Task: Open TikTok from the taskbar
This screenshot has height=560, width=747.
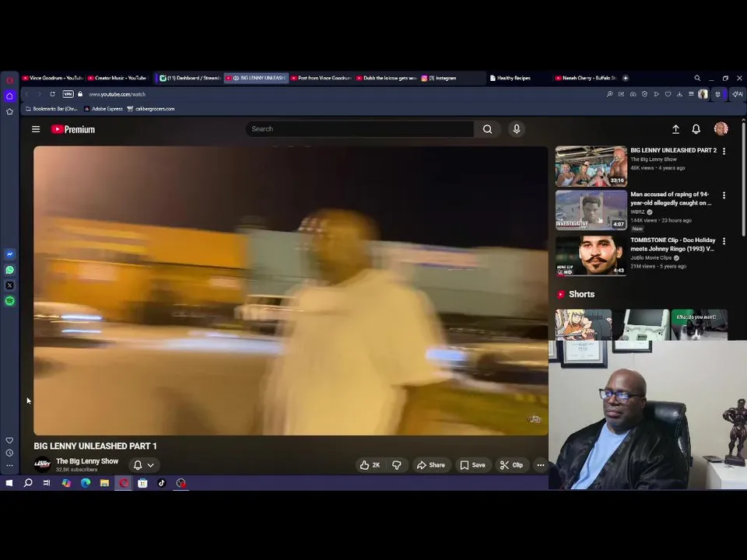Action: 162,483
